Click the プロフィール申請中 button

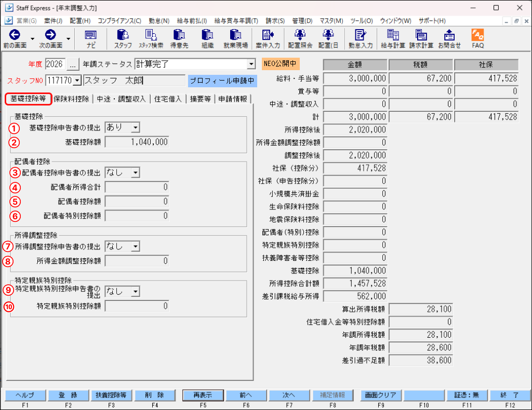[x=222, y=81]
